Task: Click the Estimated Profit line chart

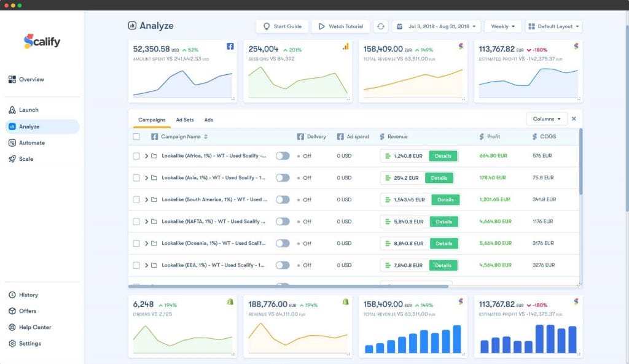Action: [x=528, y=83]
